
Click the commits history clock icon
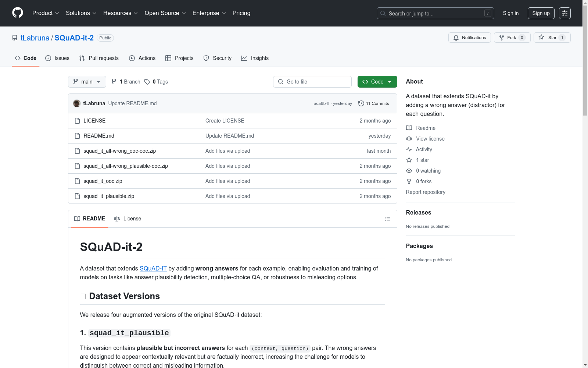click(361, 103)
